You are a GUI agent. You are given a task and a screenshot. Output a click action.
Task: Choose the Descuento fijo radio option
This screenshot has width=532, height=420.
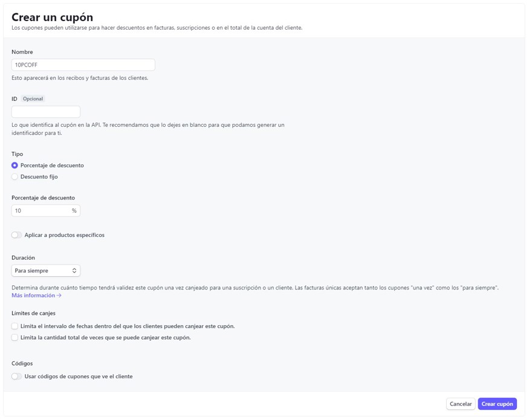pyautogui.click(x=15, y=176)
